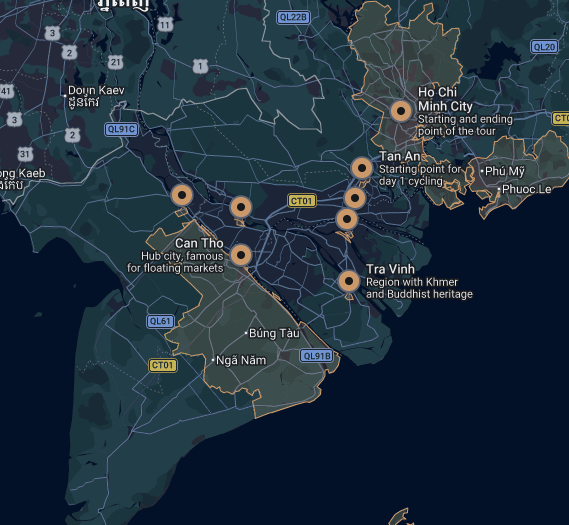Click the QL20 highway shield
The height and width of the screenshot is (525, 569).
(544, 47)
